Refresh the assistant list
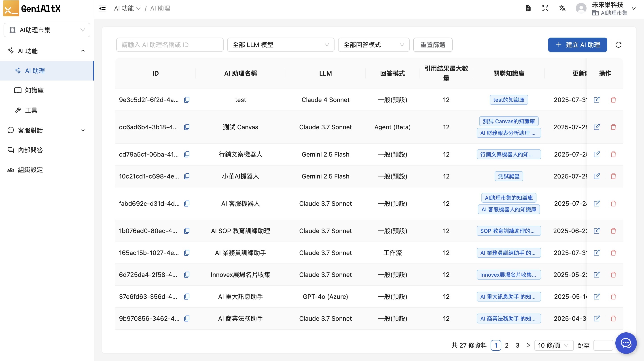 click(x=619, y=45)
